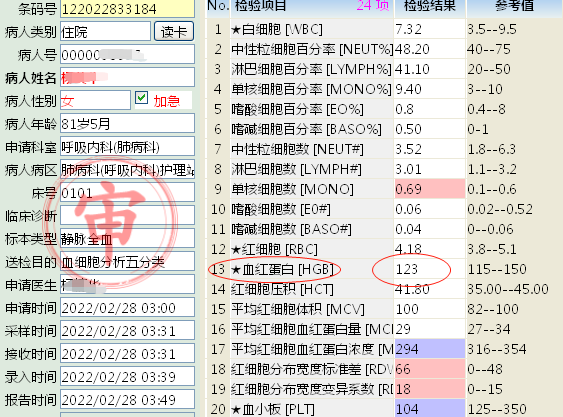
Task: Select 中性粒细胞百分率 [NEUT%] row
Action: click(384, 49)
